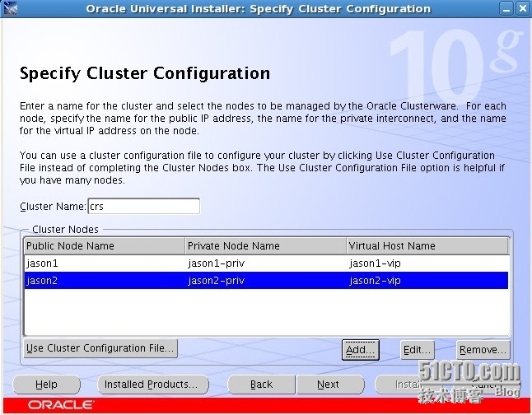The image size is (532, 415).
Task: Select the jason1 public node cell
Action: pyautogui.click(x=105, y=263)
